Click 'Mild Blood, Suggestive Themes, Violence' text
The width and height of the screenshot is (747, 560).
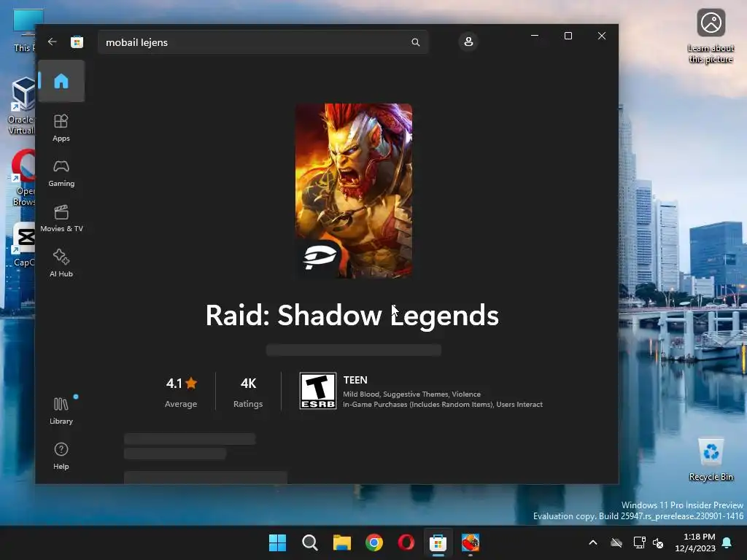tap(411, 394)
